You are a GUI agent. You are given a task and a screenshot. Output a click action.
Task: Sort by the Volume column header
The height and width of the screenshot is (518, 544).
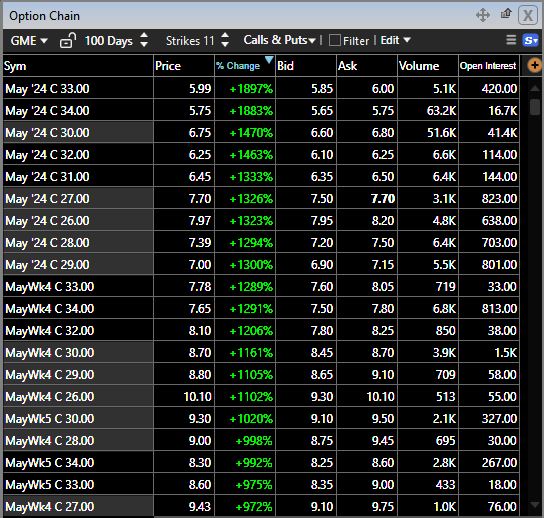coord(428,66)
